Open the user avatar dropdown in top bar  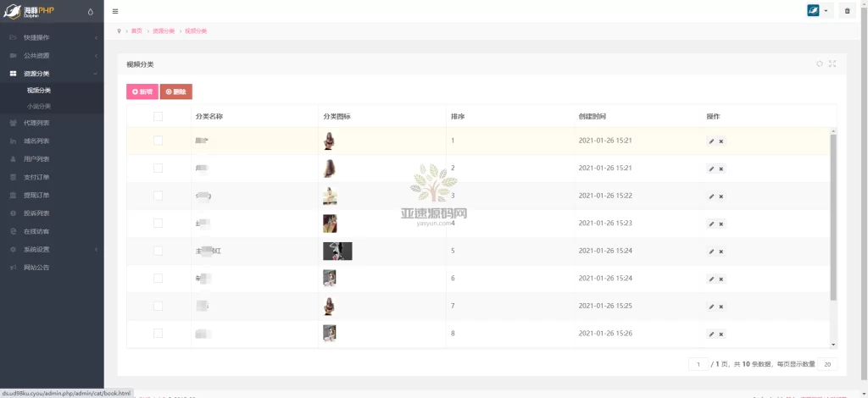[819, 11]
